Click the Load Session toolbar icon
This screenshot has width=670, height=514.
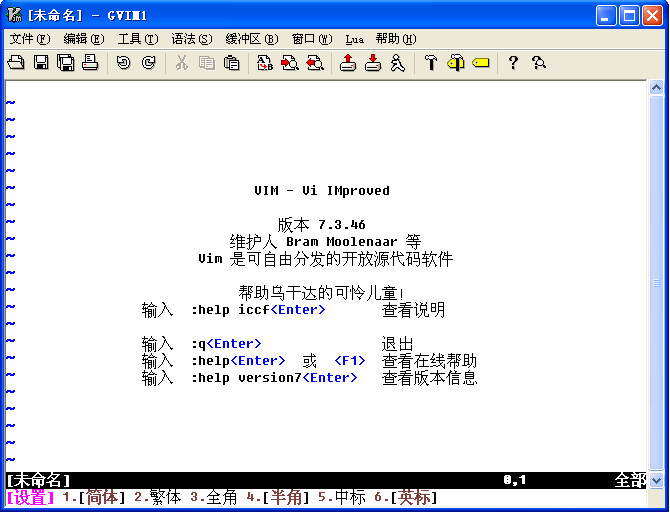(347, 63)
